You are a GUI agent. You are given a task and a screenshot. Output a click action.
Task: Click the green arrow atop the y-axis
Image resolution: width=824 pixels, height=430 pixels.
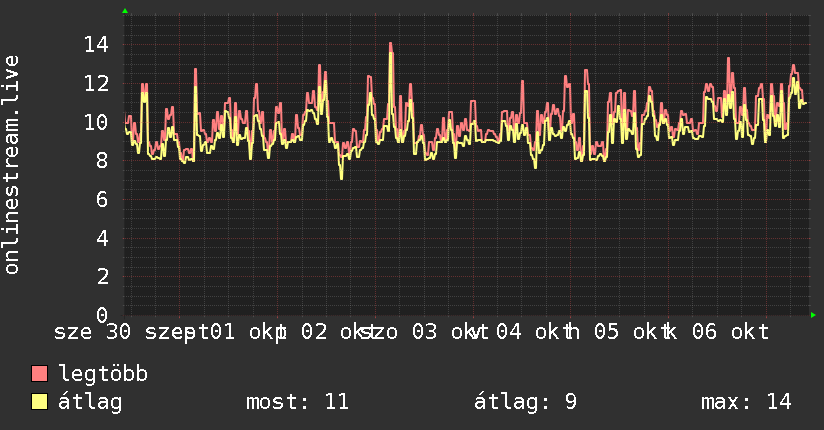pyautogui.click(x=125, y=11)
